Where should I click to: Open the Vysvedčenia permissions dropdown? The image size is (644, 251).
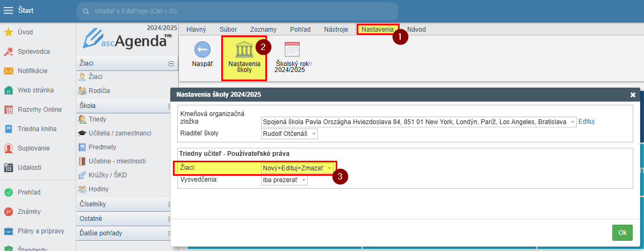[284, 181]
